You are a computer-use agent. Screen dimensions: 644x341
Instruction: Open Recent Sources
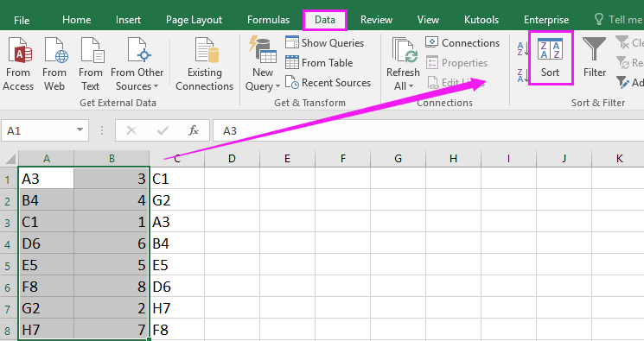(x=328, y=83)
